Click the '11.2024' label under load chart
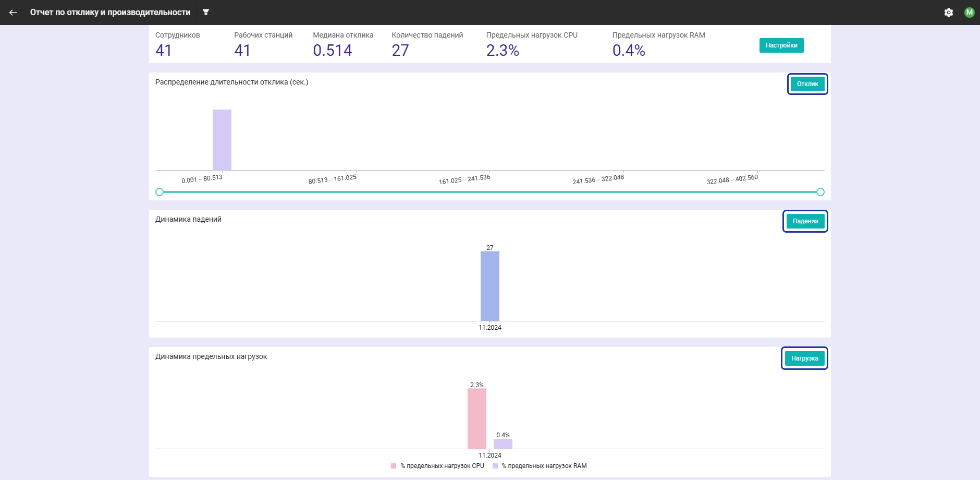 490,455
